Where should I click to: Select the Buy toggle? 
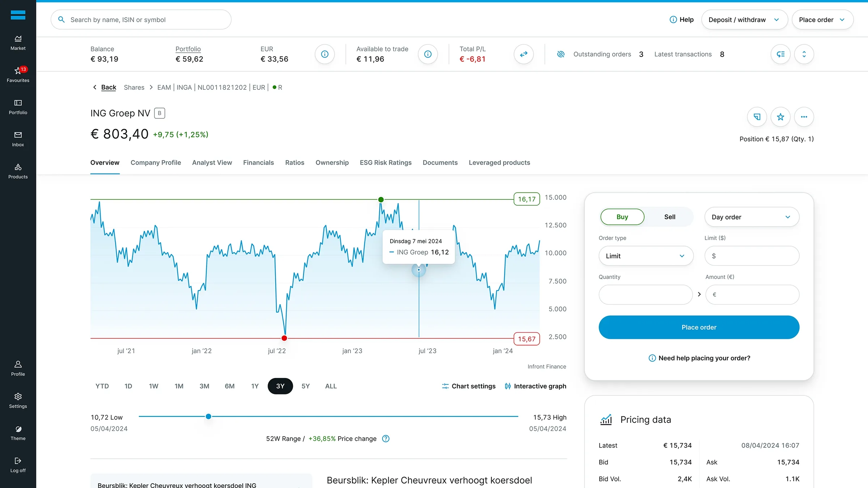(x=622, y=216)
